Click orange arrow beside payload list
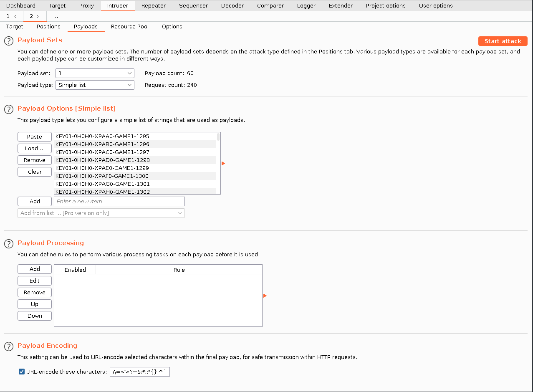Screen dimensions: 533x392 [x=223, y=163]
